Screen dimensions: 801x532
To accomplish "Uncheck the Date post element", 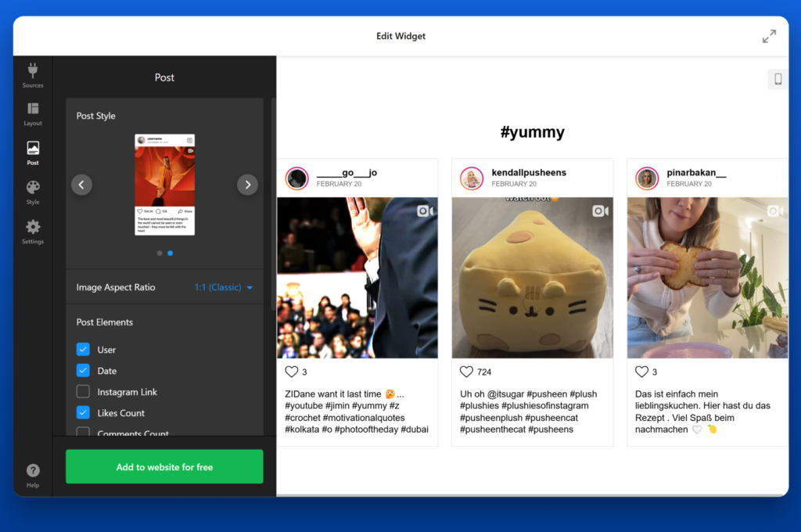I will 84,370.
